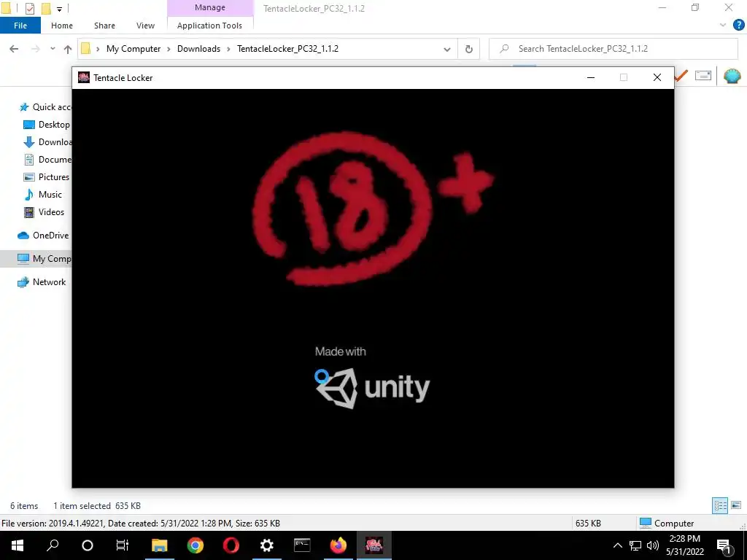Switch to large icons view layout
Screen dimensions: 747x560
pos(736,505)
